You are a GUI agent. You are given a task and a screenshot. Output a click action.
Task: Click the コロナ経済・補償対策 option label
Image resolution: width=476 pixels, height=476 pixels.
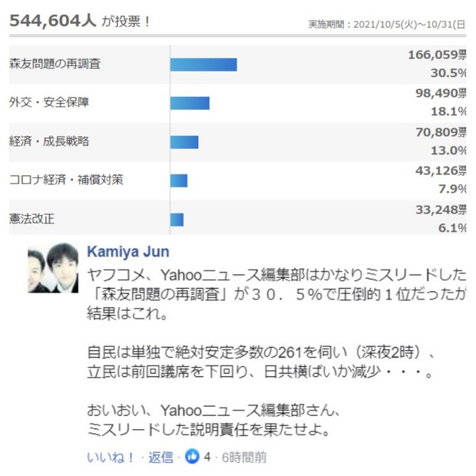click(66, 180)
